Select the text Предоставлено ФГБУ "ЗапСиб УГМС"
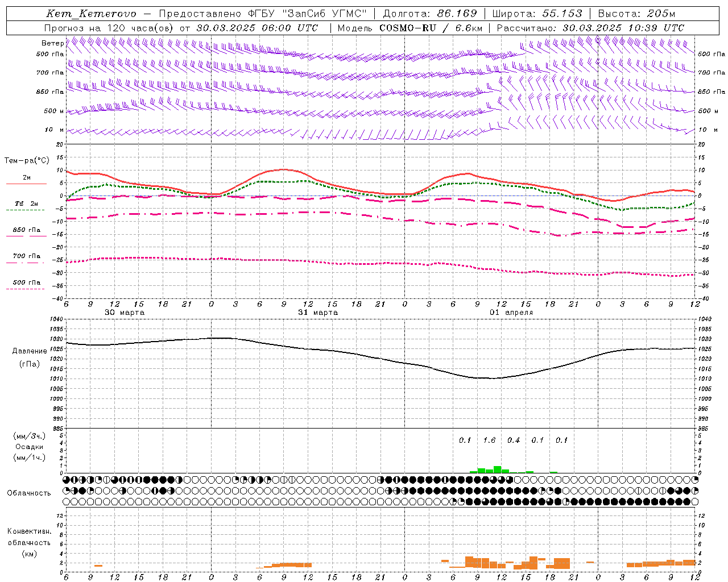 tap(262, 14)
